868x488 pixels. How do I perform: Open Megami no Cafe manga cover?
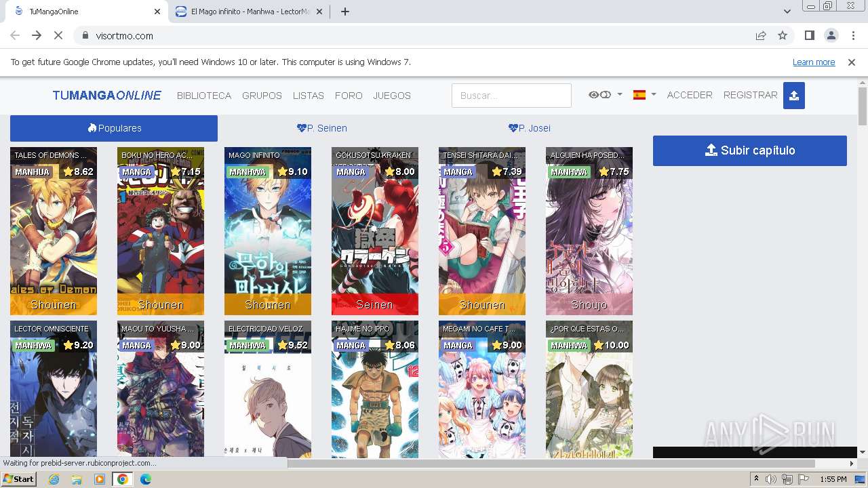[482, 389]
